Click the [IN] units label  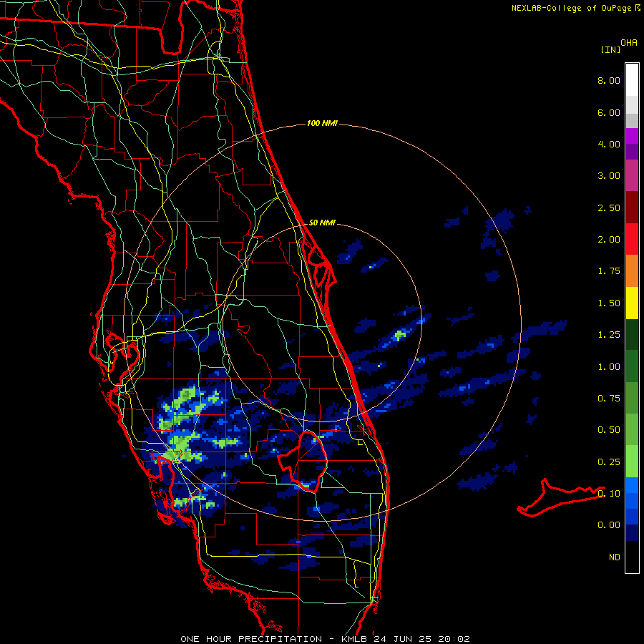point(611,49)
